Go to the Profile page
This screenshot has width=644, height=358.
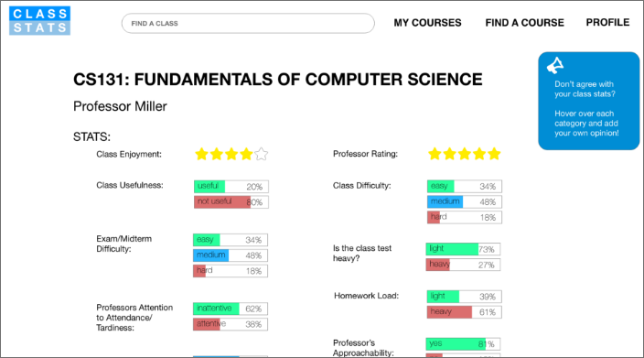tap(607, 22)
